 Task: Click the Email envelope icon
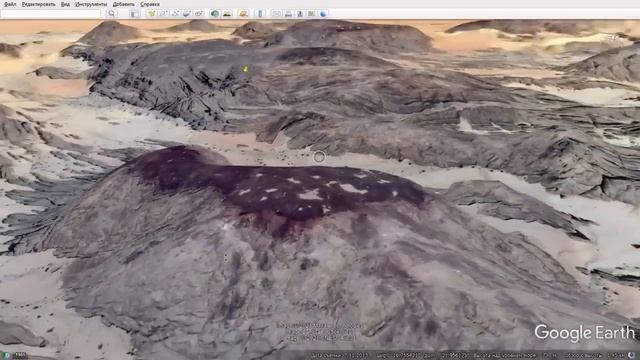(276, 13)
